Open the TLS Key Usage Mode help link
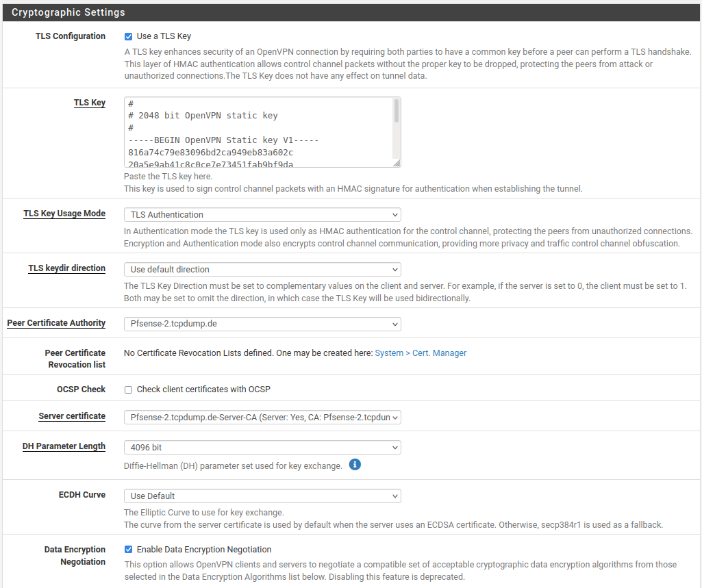702x588 pixels. [64, 213]
